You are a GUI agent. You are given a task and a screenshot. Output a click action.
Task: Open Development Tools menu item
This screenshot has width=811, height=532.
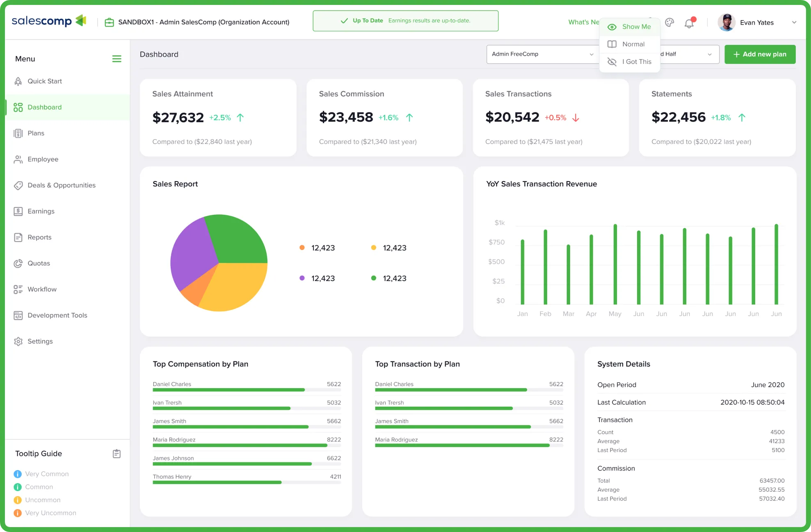(x=57, y=316)
